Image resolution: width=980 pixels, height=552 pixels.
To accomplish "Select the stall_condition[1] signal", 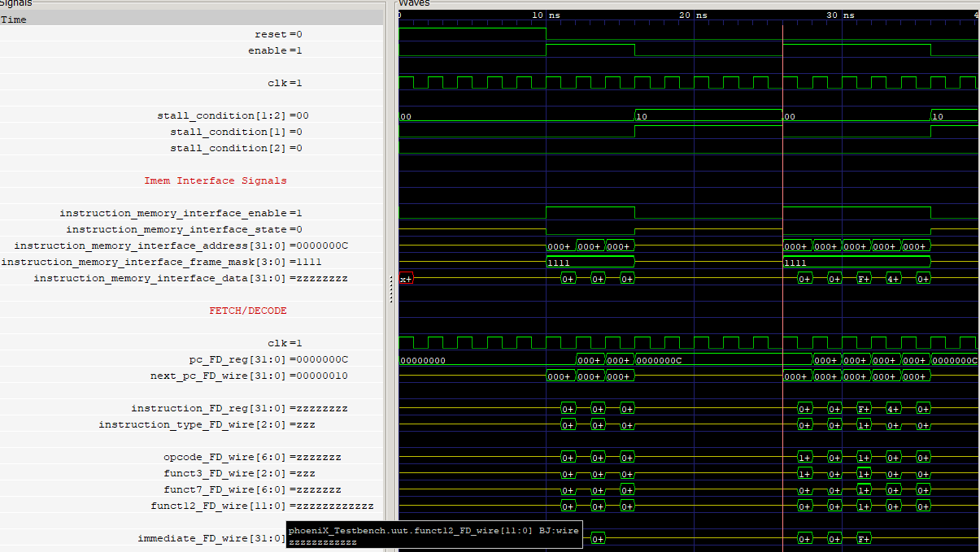I will coord(191,132).
